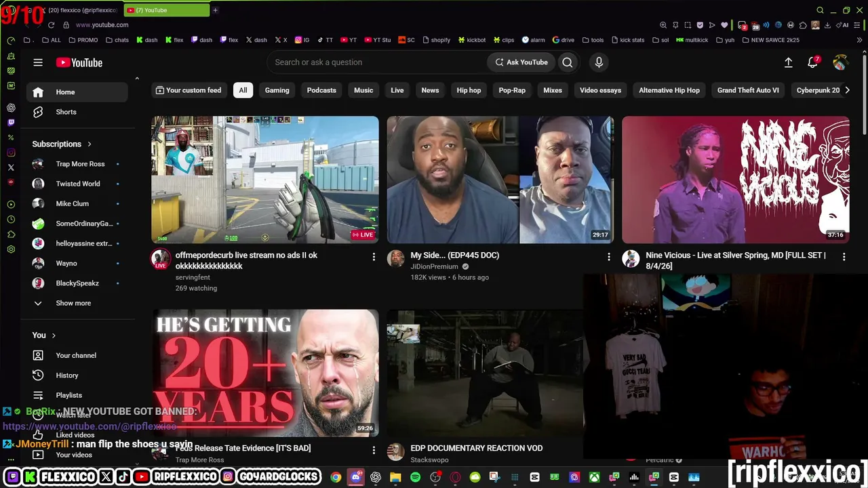Image resolution: width=868 pixels, height=488 pixels.
Task: Open the JiDionPremium channel avatar
Action: pyautogui.click(x=396, y=258)
